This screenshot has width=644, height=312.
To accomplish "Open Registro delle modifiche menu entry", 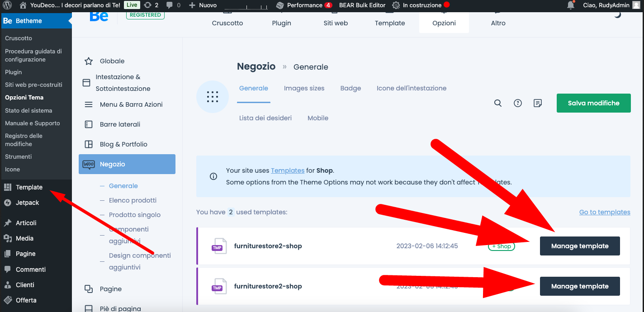I will point(24,140).
